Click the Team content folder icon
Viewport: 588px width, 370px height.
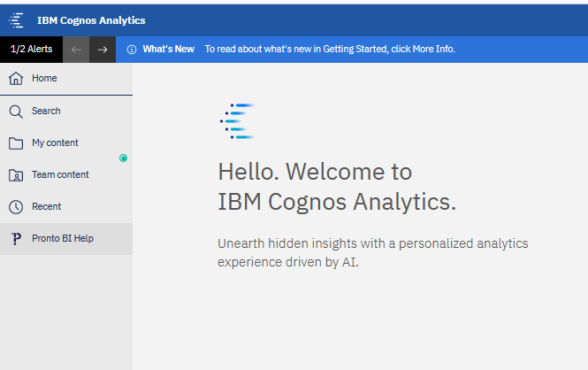click(x=16, y=175)
